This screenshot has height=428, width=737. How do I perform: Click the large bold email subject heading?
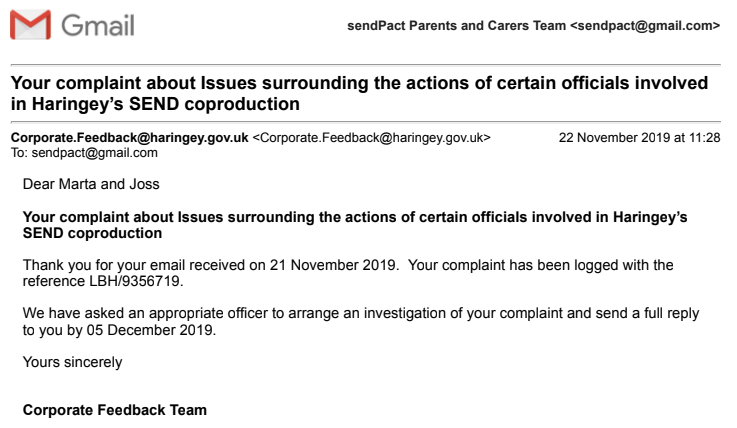(358, 93)
